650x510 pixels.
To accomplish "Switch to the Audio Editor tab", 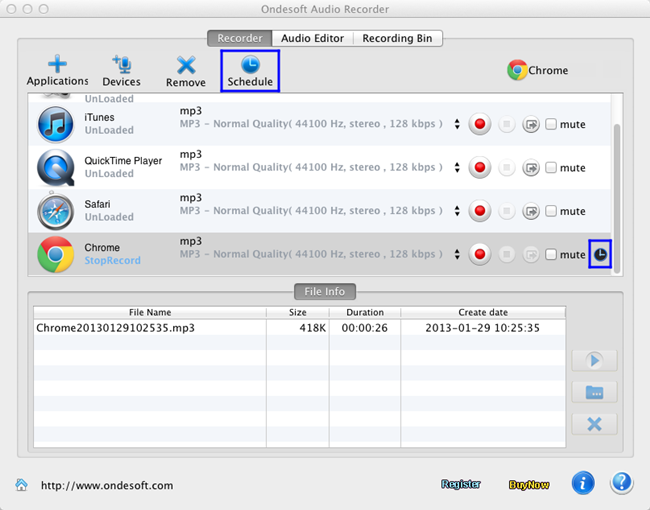I will click(312, 38).
